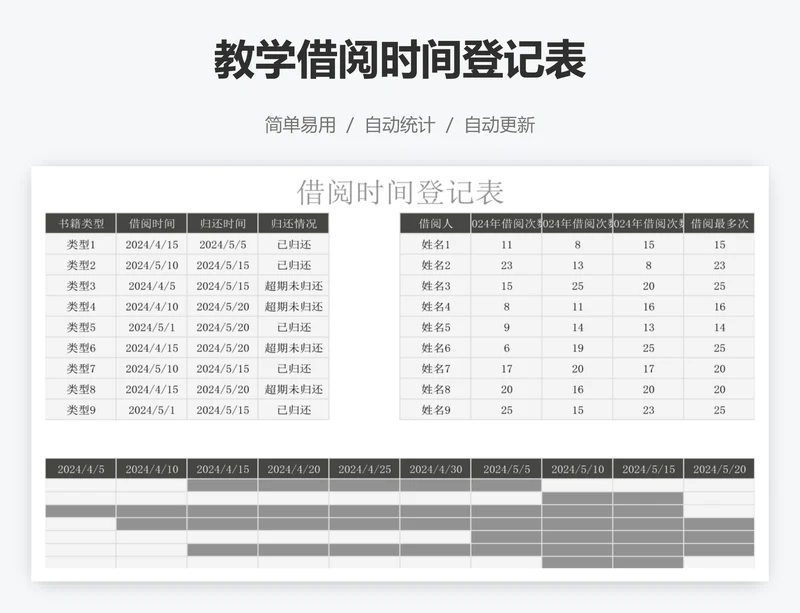
Task: Click the 自动统计 subtitle text
Action: point(400,125)
